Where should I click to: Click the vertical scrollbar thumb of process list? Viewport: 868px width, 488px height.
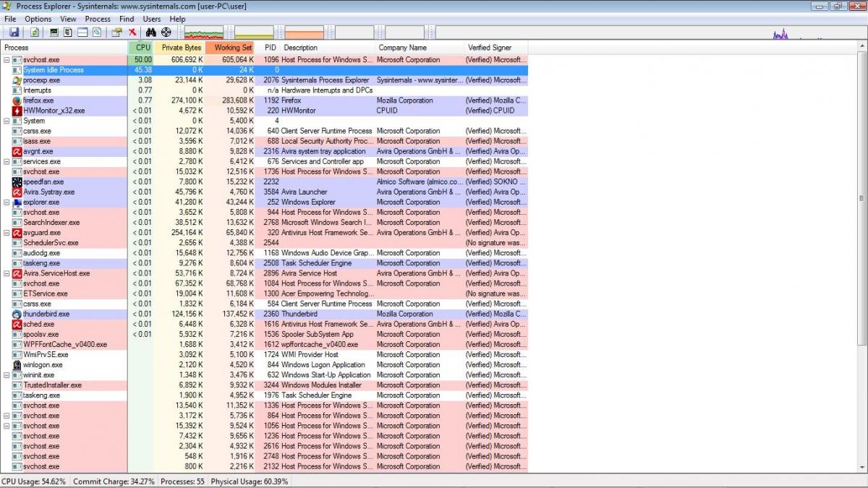click(x=862, y=197)
